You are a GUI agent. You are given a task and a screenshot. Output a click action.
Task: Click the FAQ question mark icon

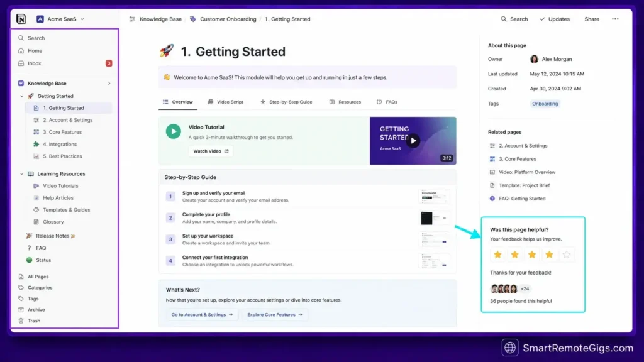[29, 248]
